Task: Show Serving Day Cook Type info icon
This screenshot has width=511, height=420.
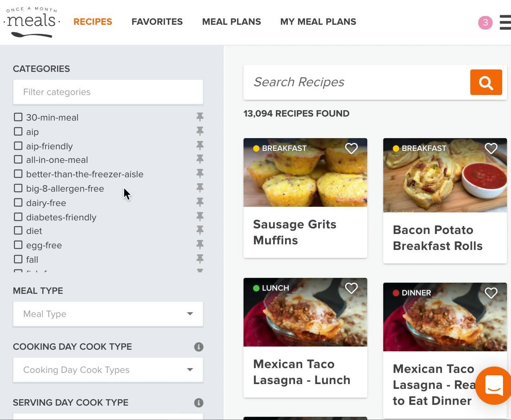Action: (x=199, y=403)
